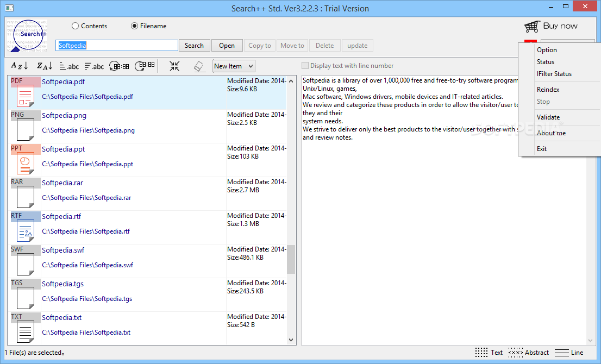601x364 pixels.
Task: Click the Copy to button
Action: click(x=260, y=46)
